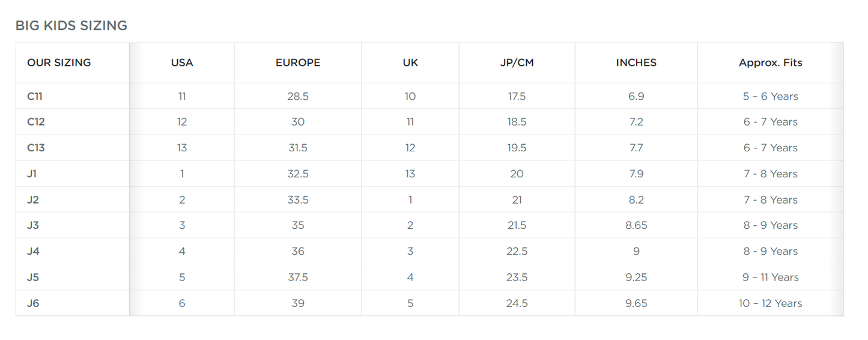Click the BIG KIDS SIZING heading
Screen dimensions: 868x340
[x=71, y=26]
